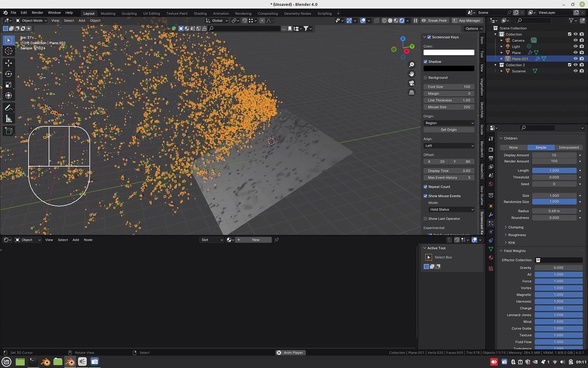This screenshot has height=368, width=588.
Task: Enable the Background checkbox
Action: (426, 78)
